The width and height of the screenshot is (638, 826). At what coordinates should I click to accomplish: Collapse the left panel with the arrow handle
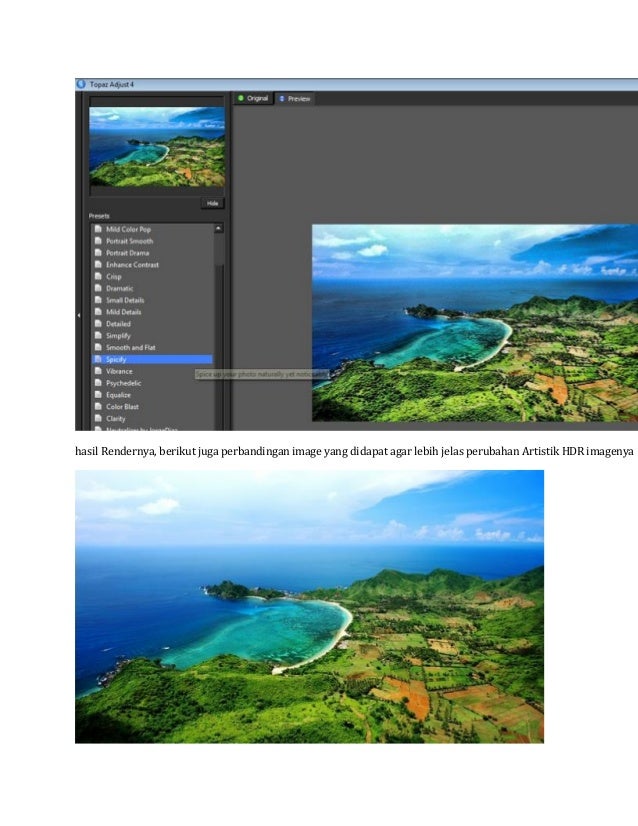78,315
